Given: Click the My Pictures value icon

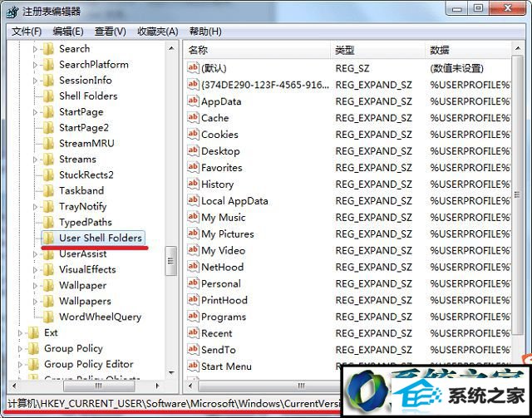Looking at the screenshot, I should pos(193,234).
